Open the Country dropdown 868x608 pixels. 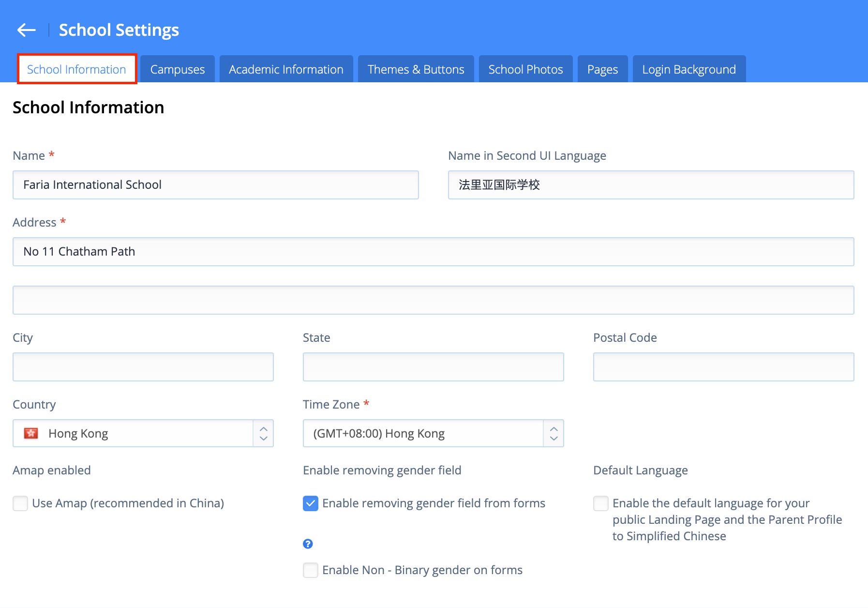(x=143, y=433)
